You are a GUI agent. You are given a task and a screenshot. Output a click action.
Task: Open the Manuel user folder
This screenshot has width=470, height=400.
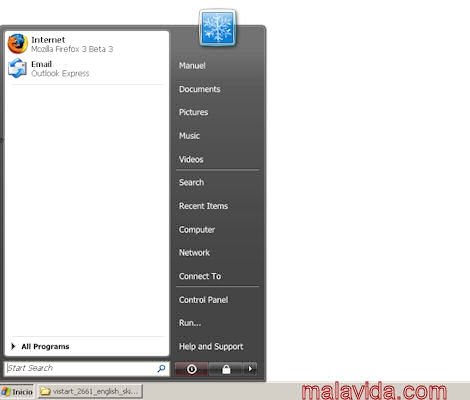[192, 66]
